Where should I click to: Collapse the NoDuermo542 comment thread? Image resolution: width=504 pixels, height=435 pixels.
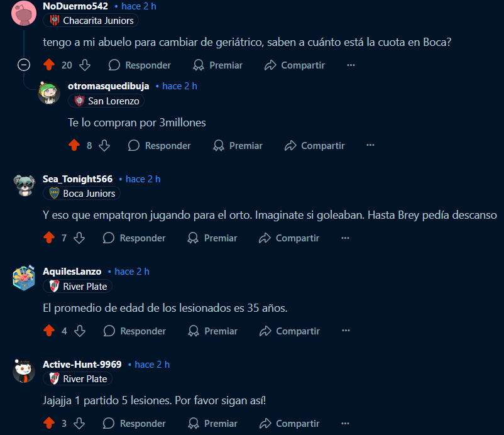point(24,65)
